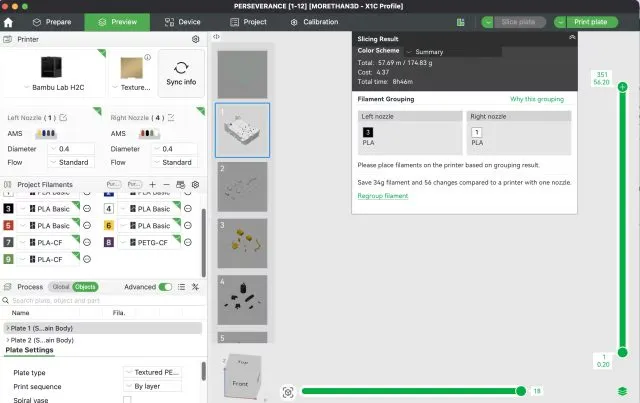This screenshot has height=403, width=640.
Task: Edit Left Nozzle settings icon
Action: click(x=63, y=117)
